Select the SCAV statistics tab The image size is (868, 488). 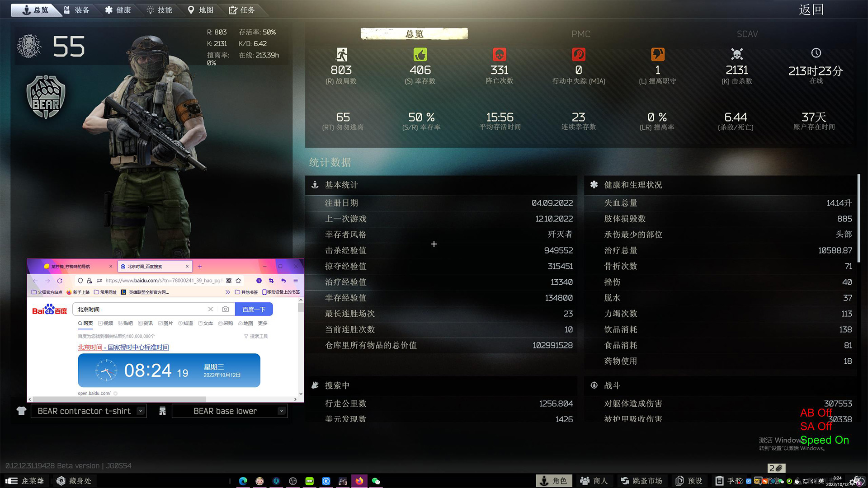coord(747,34)
